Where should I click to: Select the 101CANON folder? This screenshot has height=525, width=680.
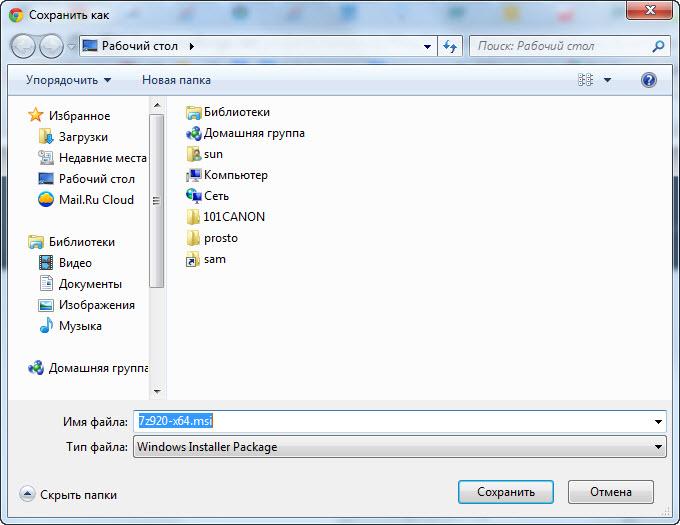click(x=234, y=217)
